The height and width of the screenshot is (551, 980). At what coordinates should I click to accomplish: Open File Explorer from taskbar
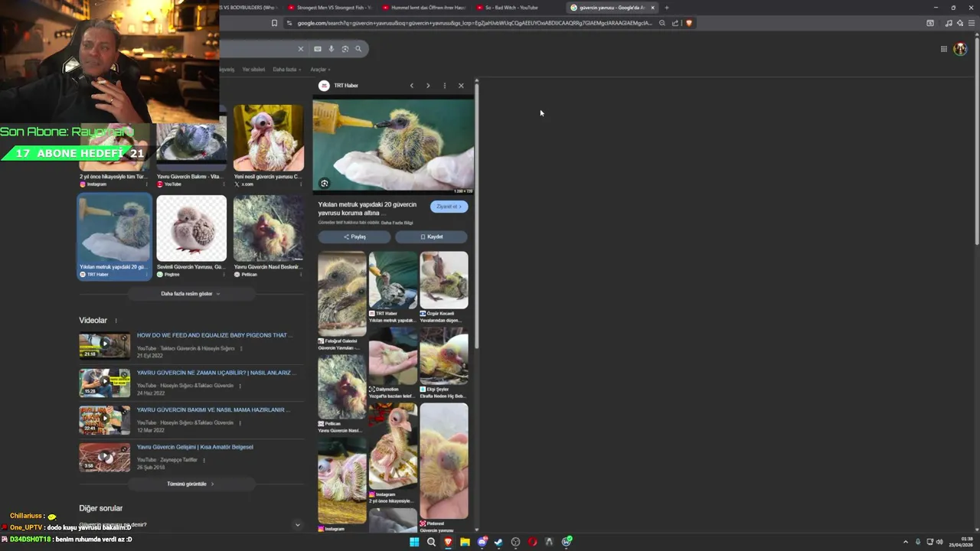465,542
